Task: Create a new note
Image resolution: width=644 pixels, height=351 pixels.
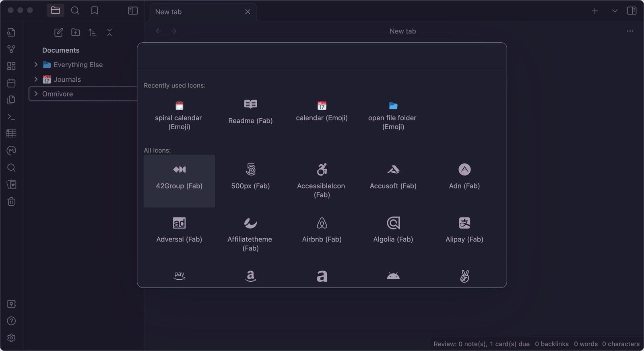Action: click(x=59, y=32)
